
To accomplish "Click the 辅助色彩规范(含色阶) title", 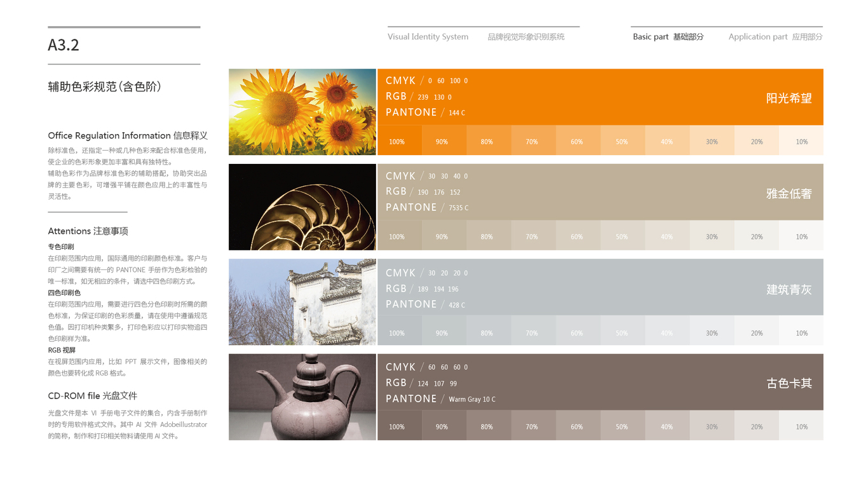I will 104,86.
